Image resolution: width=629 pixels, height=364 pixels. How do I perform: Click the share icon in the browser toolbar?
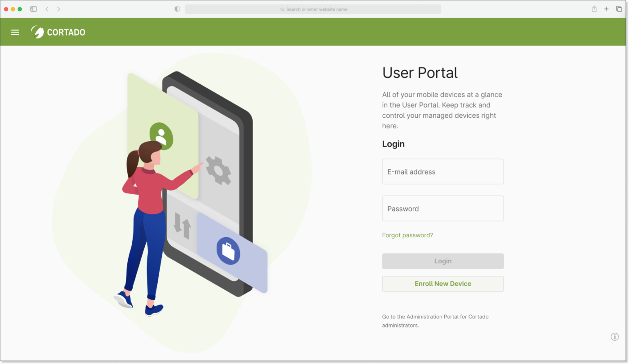[594, 9]
